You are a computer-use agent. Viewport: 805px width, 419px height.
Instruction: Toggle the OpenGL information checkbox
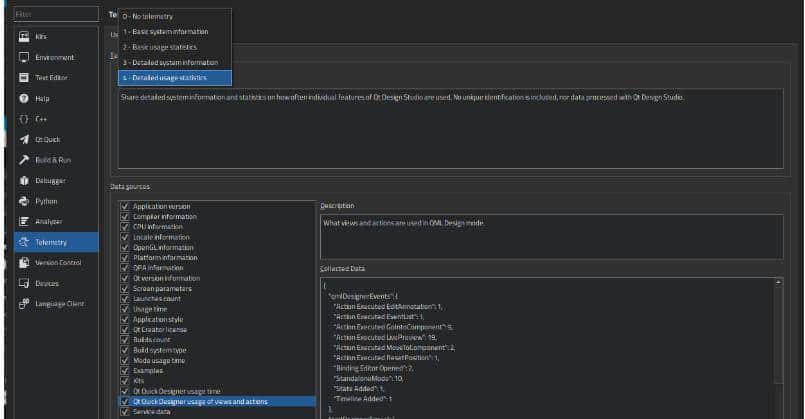click(125, 247)
